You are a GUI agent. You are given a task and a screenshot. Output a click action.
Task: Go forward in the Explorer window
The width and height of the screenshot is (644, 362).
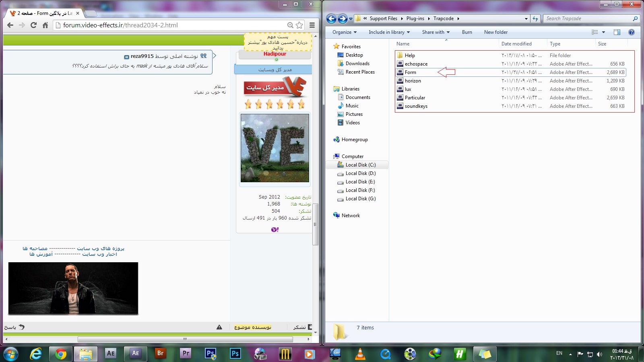[x=343, y=19]
